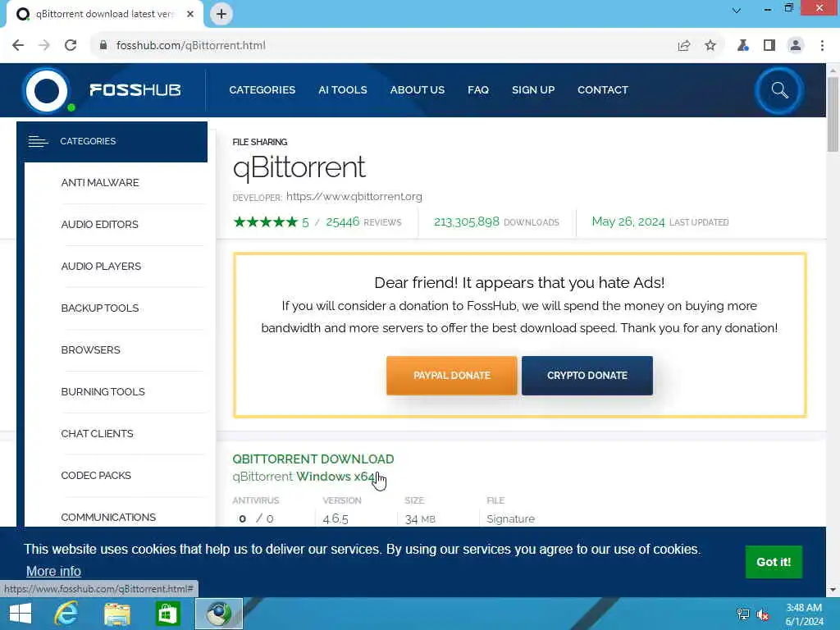Open the Chrome Labs flask icon
The width and height of the screenshot is (840, 630).
tap(742, 46)
